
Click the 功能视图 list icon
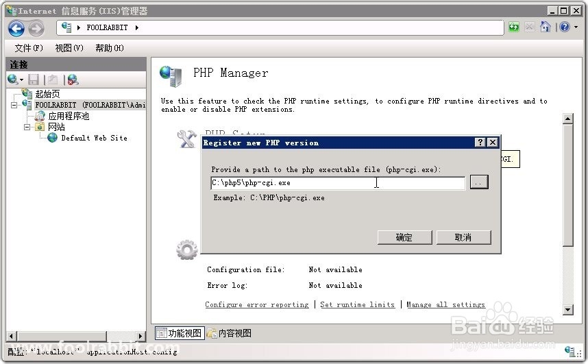point(161,333)
